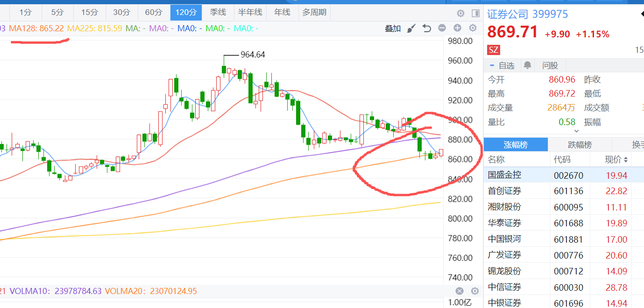This screenshot has height=308, width=644.
Task: Open the 多周期 multi-period view
Action: [314, 13]
